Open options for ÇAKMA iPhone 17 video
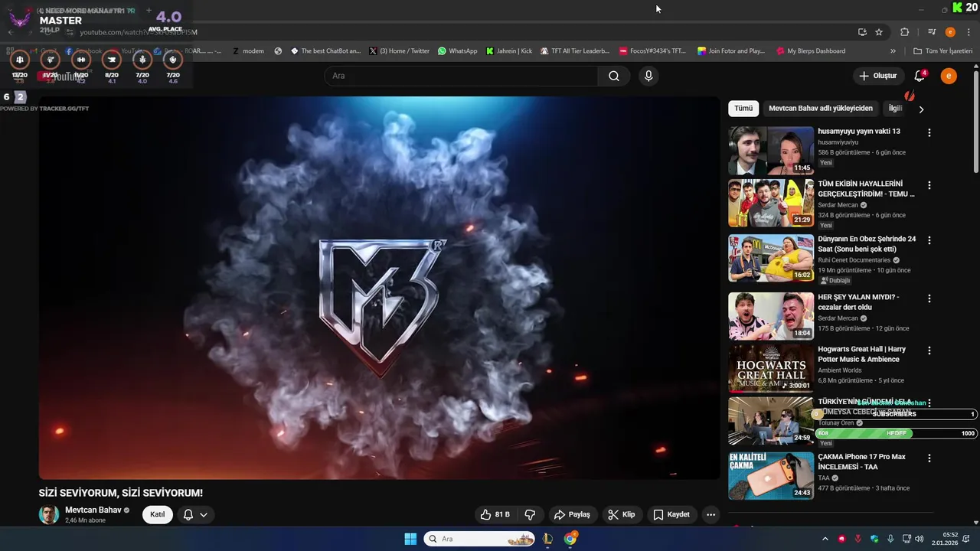Image resolution: width=980 pixels, height=551 pixels. pos(929,458)
